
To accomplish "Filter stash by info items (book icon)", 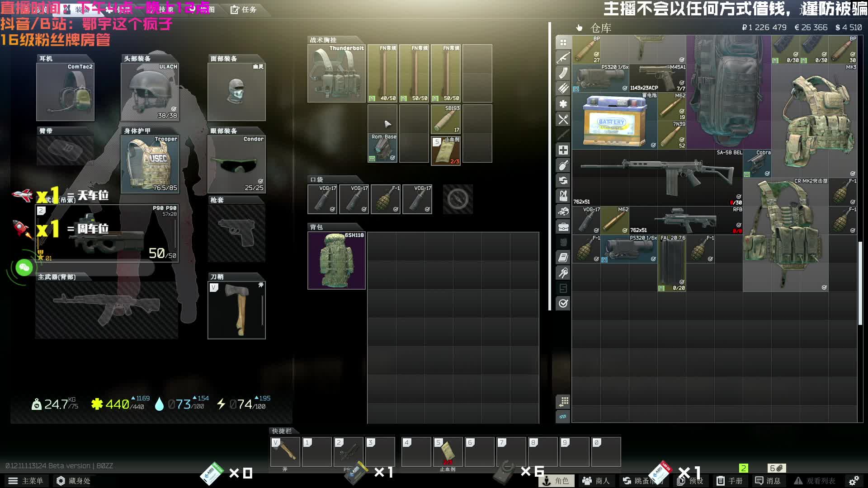I will pyautogui.click(x=563, y=258).
